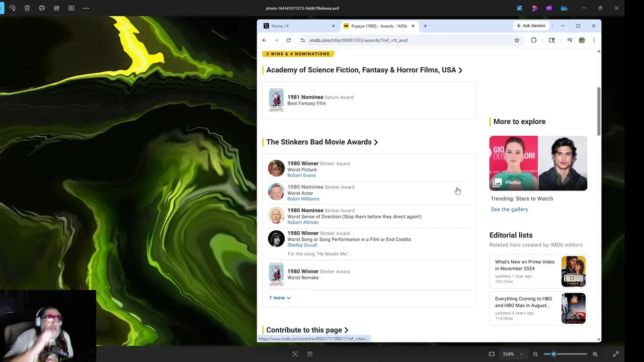The height and width of the screenshot is (362, 644).
Task: Click Robert Evans avatar image
Action: (x=276, y=168)
